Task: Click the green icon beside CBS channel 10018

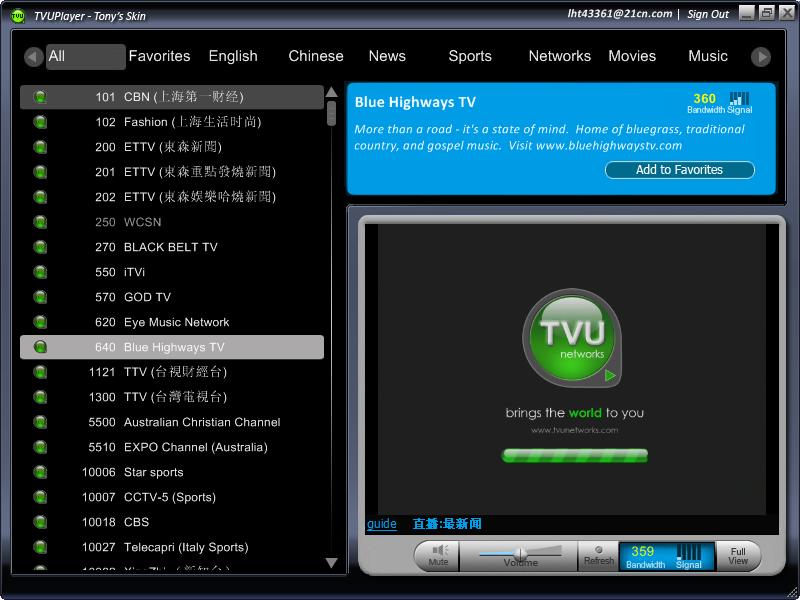Action: pos(40,522)
